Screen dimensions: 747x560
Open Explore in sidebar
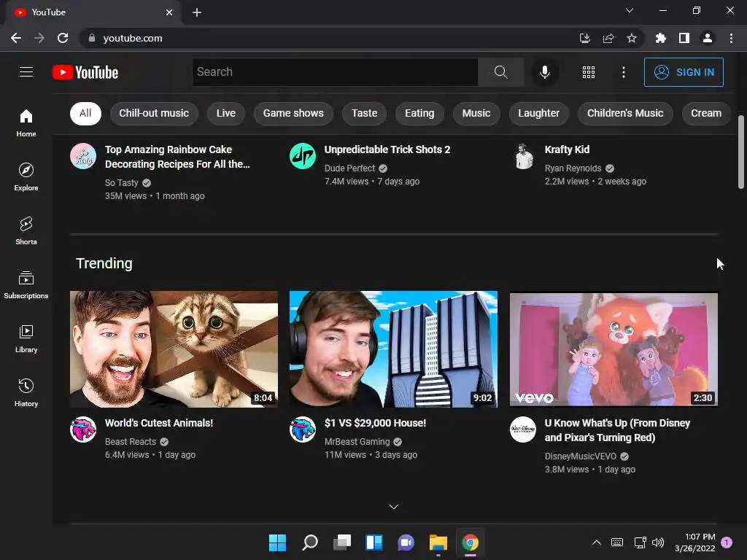26,177
